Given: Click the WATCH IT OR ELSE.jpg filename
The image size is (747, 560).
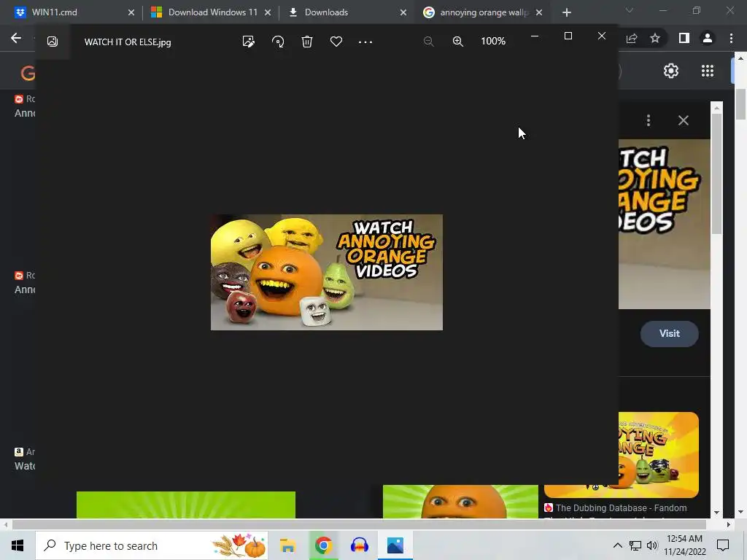Looking at the screenshot, I should [x=128, y=42].
